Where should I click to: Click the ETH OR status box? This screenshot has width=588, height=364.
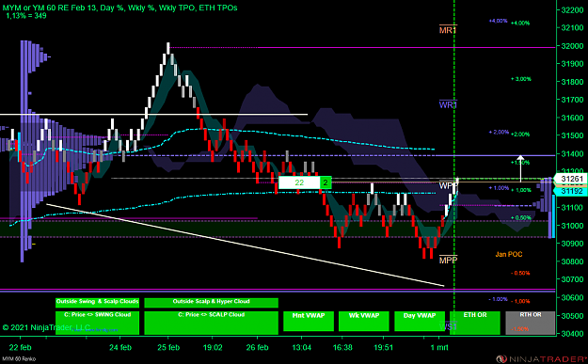[475, 323]
